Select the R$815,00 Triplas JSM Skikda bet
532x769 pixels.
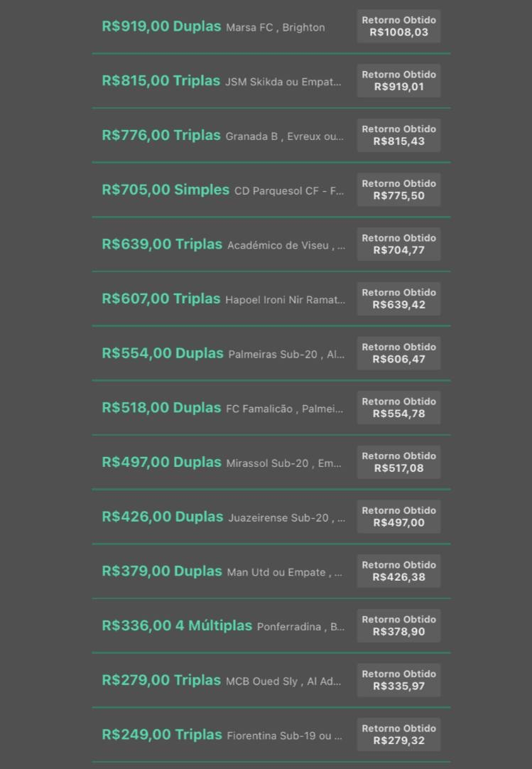[271, 81]
